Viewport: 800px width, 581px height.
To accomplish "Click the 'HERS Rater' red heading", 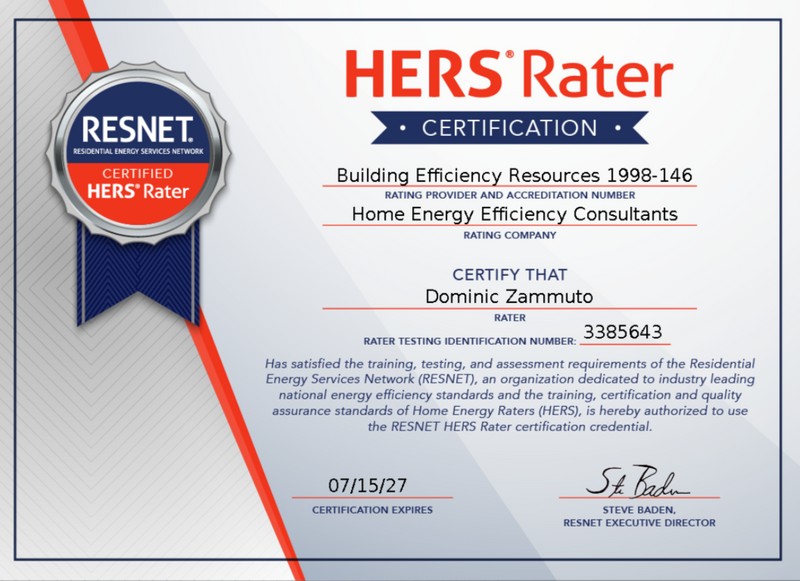I will pyautogui.click(x=509, y=74).
